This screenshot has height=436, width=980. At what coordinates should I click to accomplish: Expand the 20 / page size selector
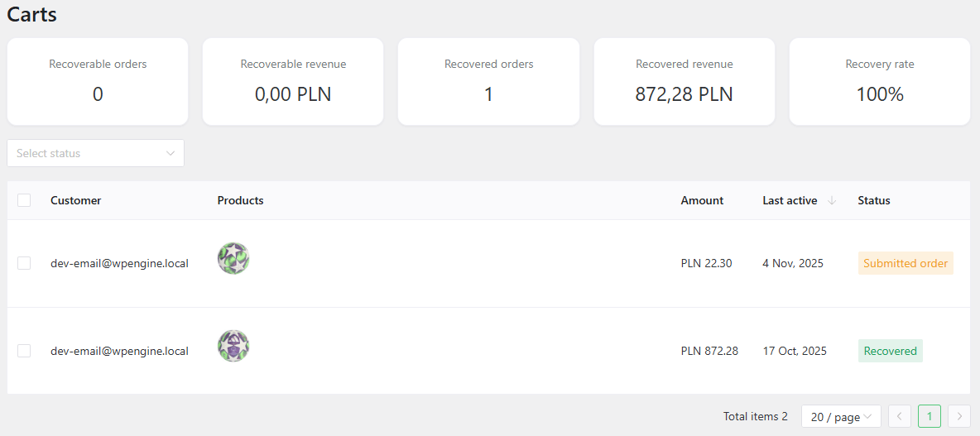pos(841,416)
